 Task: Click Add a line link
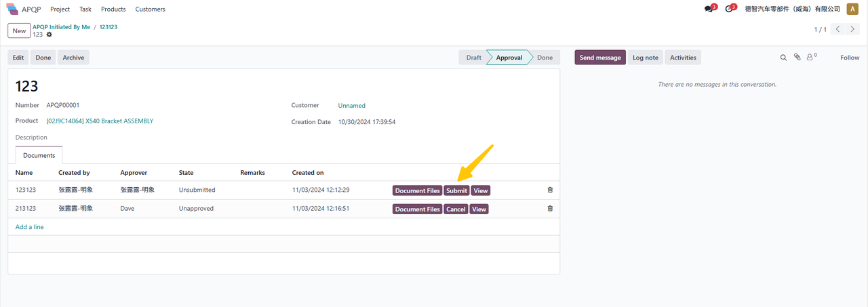coord(30,227)
